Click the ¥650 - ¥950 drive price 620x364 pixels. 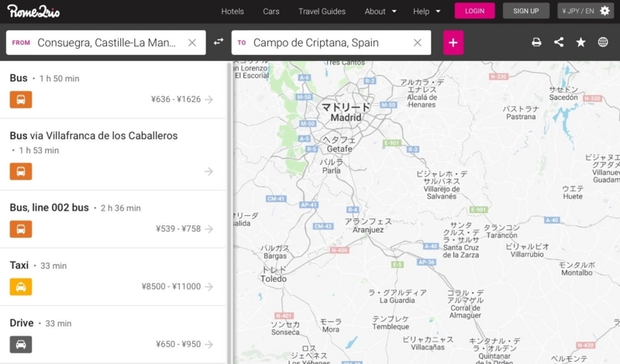click(x=178, y=344)
